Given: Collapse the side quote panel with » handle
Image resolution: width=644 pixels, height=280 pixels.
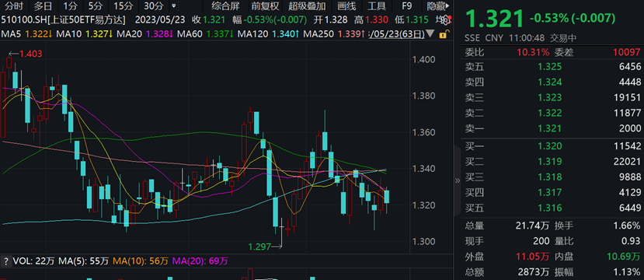Looking at the screenshot, I should click(x=458, y=180).
